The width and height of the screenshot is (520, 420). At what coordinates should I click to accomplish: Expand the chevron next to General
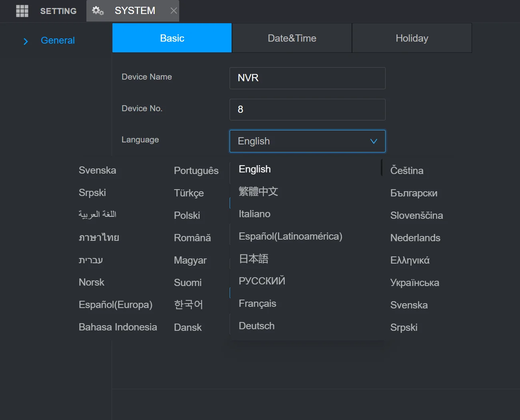point(26,41)
